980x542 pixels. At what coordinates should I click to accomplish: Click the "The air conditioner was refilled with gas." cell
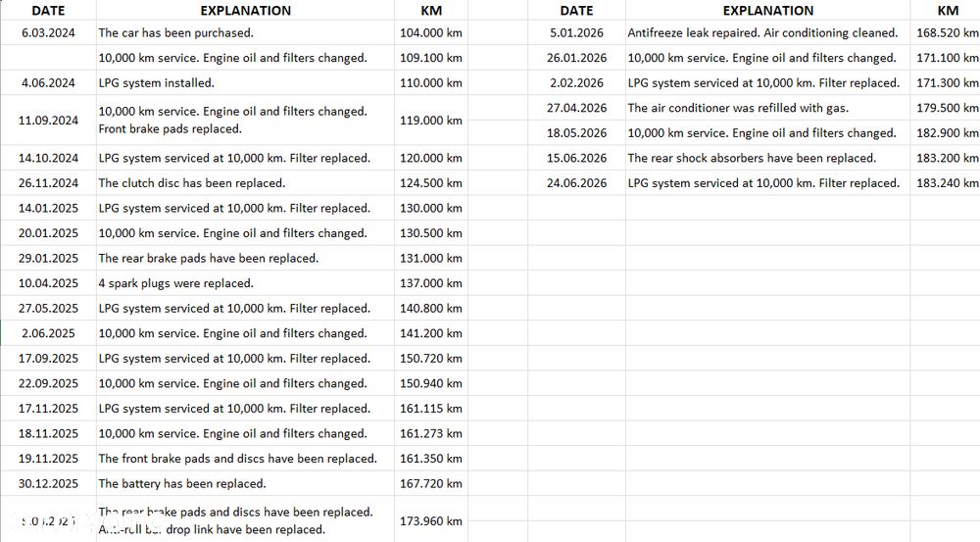(x=767, y=108)
